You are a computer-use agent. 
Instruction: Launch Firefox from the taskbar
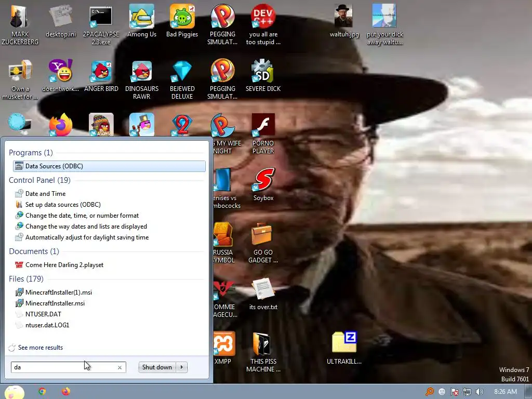coord(66,392)
